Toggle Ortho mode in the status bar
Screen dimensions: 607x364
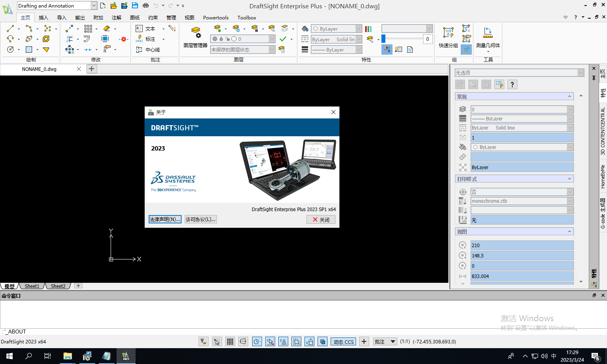click(243, 341)
